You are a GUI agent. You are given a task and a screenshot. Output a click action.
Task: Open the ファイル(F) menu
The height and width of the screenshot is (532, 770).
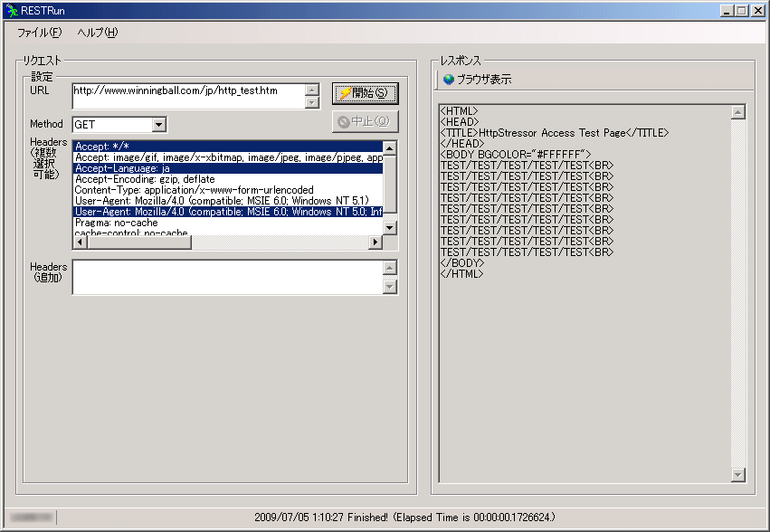(x=40, y=33)
